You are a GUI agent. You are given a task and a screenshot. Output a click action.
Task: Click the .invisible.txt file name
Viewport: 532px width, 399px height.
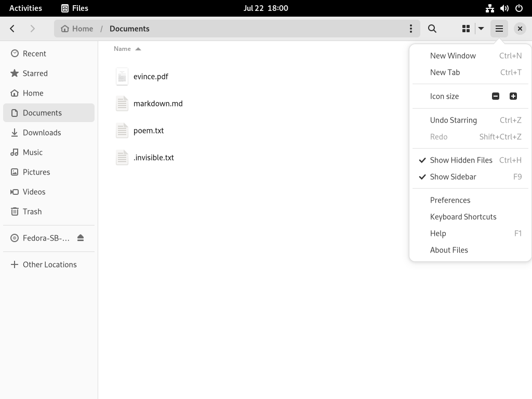coord(154,157)
